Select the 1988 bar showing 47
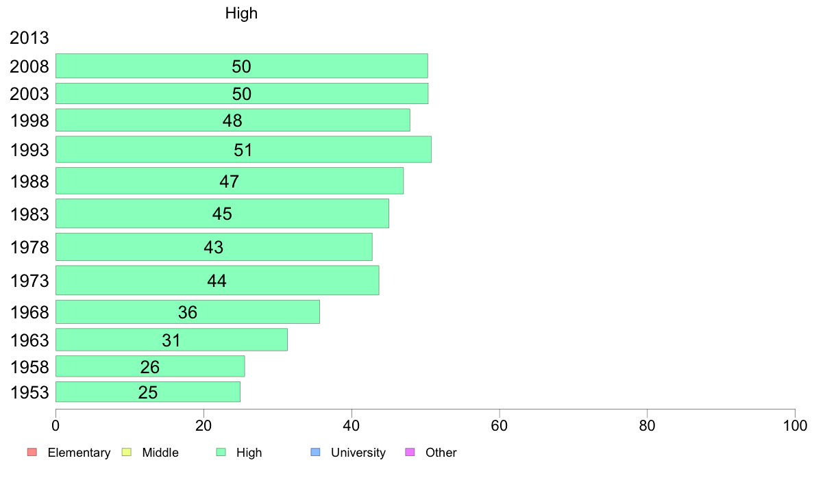 pyautogui.click(x=230, y=181)
